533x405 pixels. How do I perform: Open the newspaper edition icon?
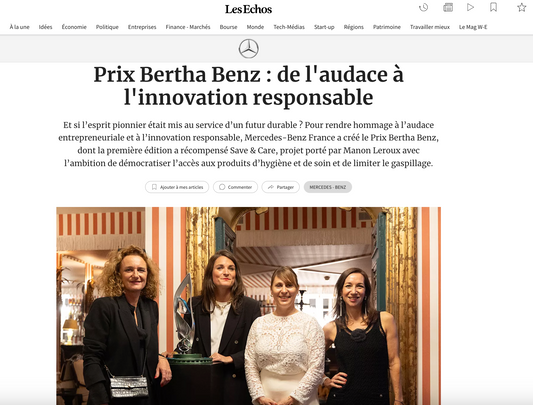448,7
